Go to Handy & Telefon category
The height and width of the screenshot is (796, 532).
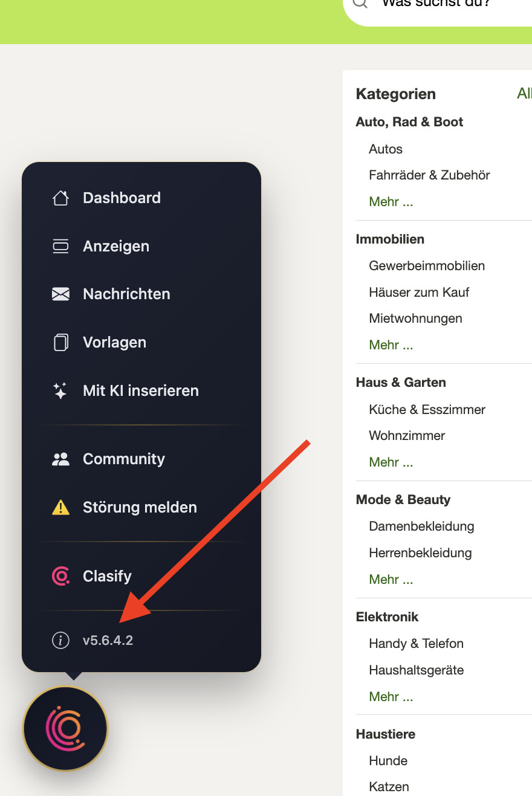[x=416, y=644]
